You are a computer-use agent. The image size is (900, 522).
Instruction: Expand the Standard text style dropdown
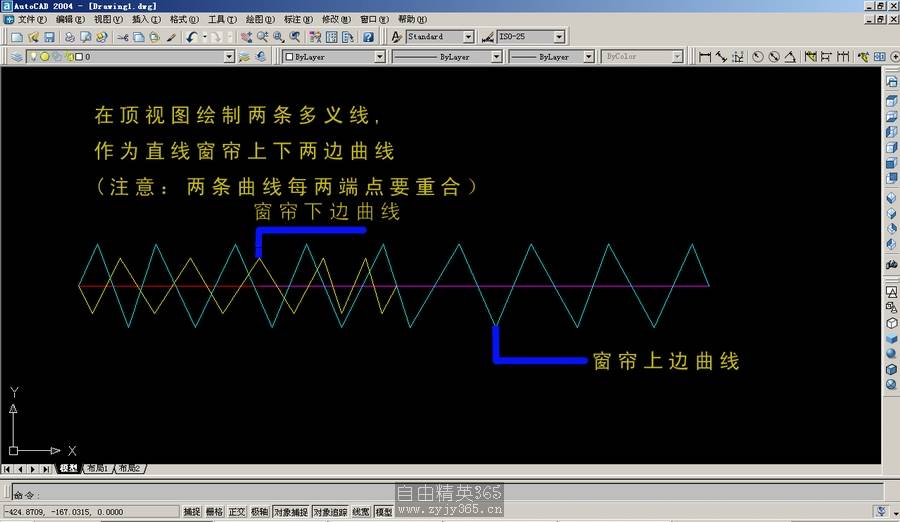468,37
